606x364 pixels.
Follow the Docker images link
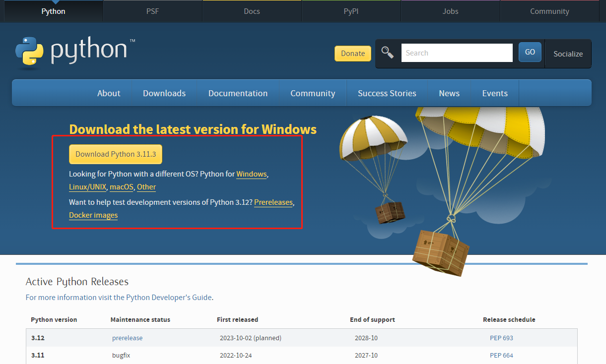coord(93,215)
